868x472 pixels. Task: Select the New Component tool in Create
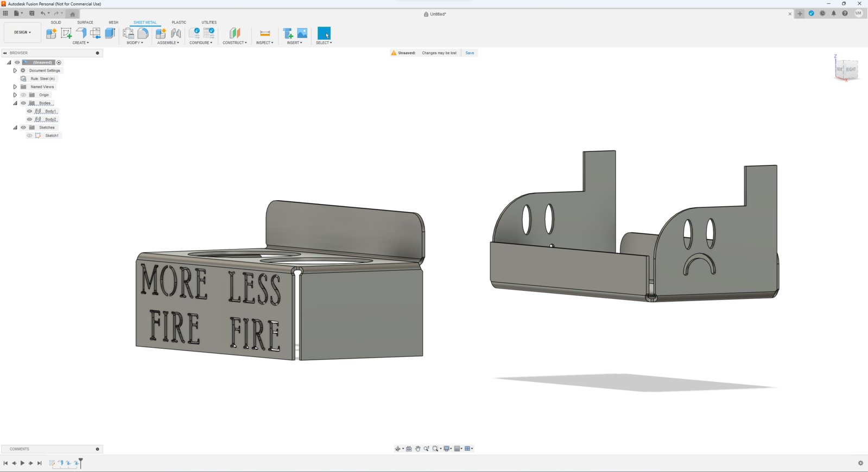(52, 33)
